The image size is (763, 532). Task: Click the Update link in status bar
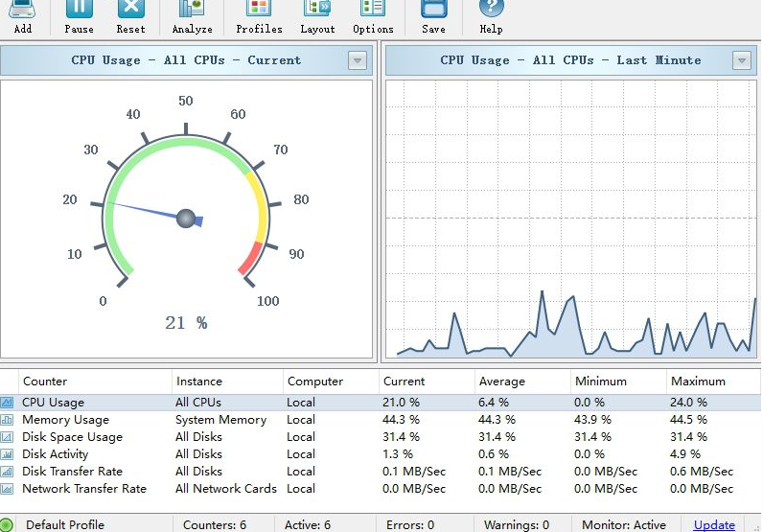pyautogui.click(x=714, y=524)
